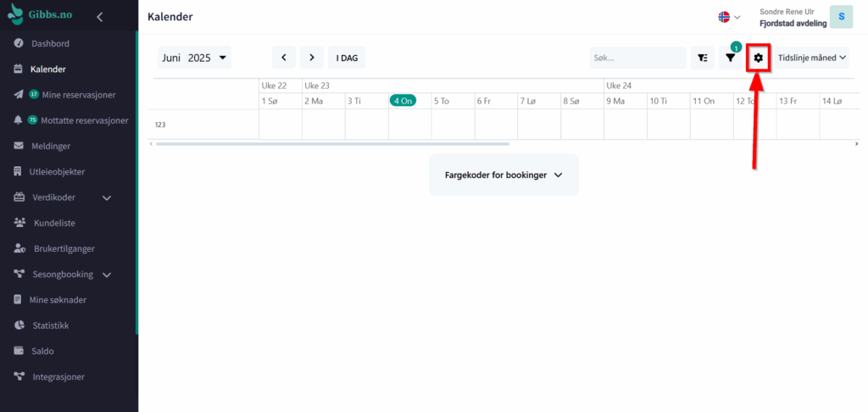Screen dimensions: 868x412
Task: Open the Juni 2025 month picker
Action: tap(195, 58)
